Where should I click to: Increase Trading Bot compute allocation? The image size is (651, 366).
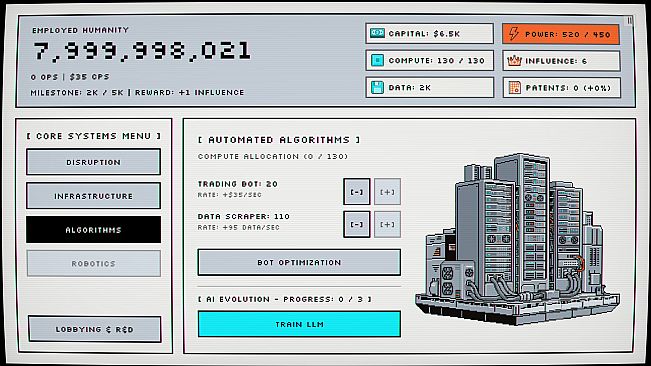[387, 192]
